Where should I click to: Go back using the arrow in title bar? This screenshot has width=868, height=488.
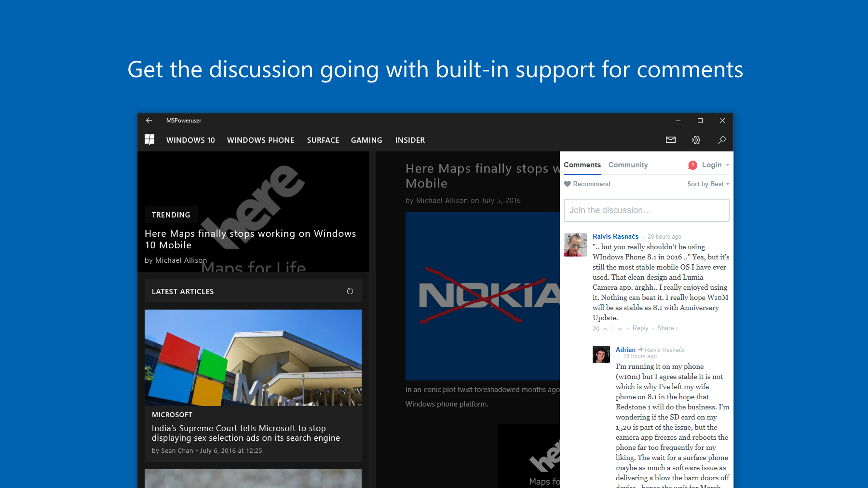point(149,121)
